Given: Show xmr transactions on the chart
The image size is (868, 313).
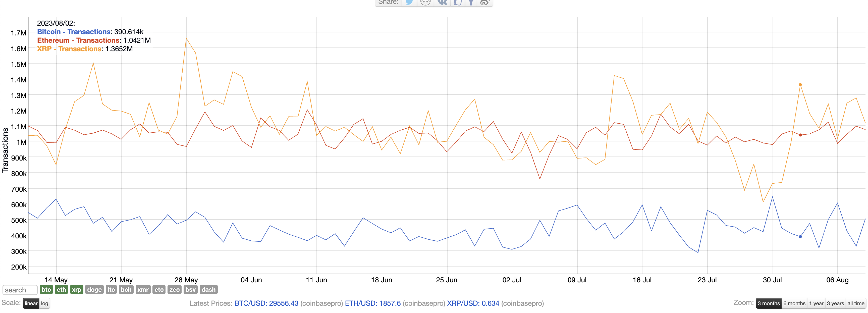Looking at the screenshot, I should click(x=143, y=289).
